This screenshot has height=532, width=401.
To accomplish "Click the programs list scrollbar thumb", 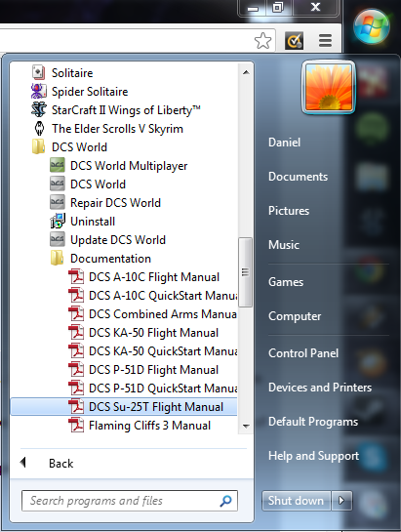I will pos(245,272).
